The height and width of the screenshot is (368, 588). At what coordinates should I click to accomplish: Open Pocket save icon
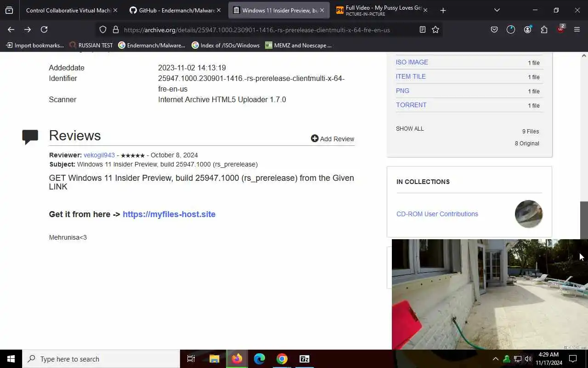click(494, 29)
